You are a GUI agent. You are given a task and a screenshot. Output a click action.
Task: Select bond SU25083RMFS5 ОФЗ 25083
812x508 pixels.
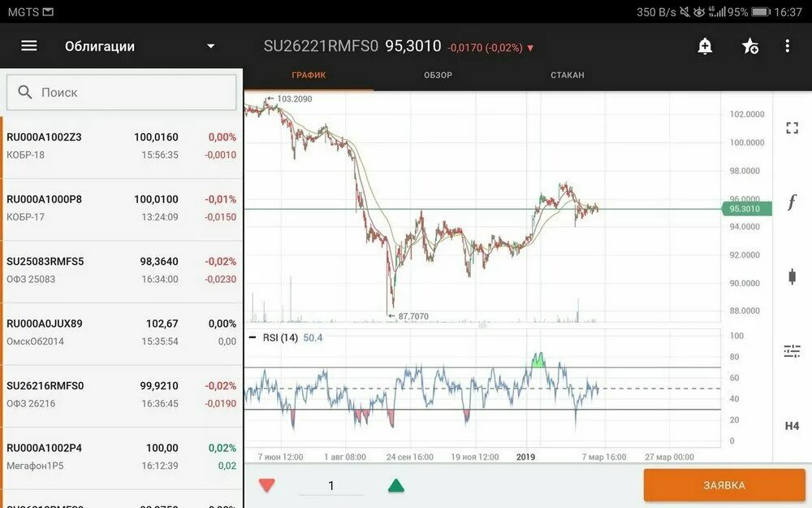tap(122, 271)
